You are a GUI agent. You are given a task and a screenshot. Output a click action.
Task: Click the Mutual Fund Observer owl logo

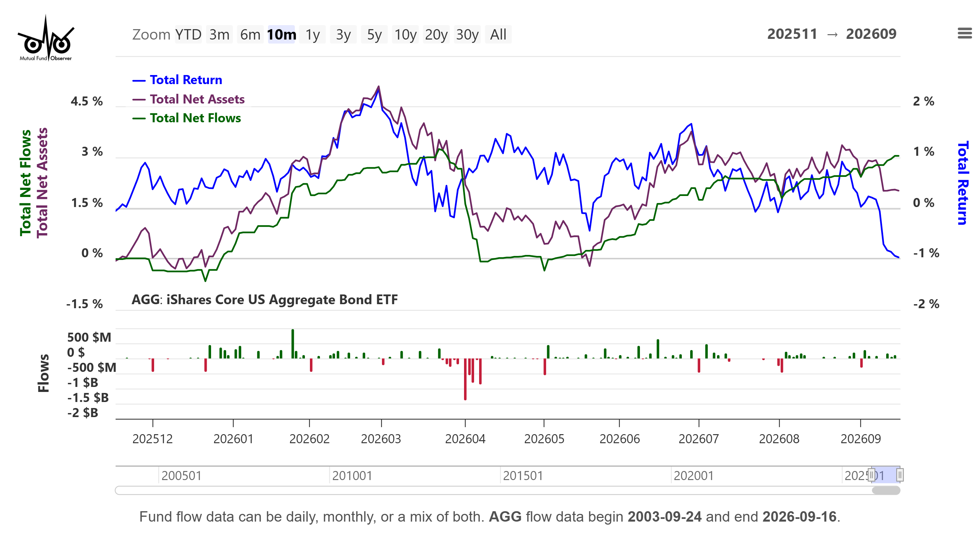point(46,38)
